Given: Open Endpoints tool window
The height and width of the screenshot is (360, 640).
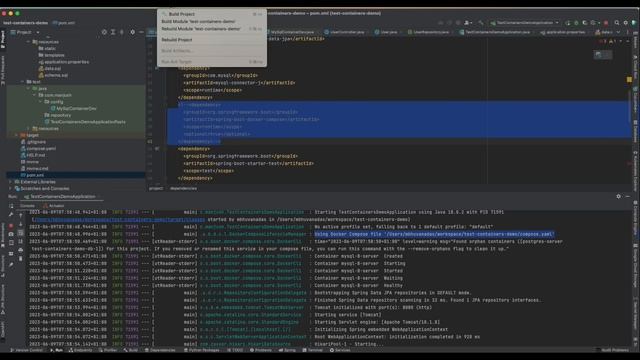Looking at the screenshot, I should coord(80,350).
